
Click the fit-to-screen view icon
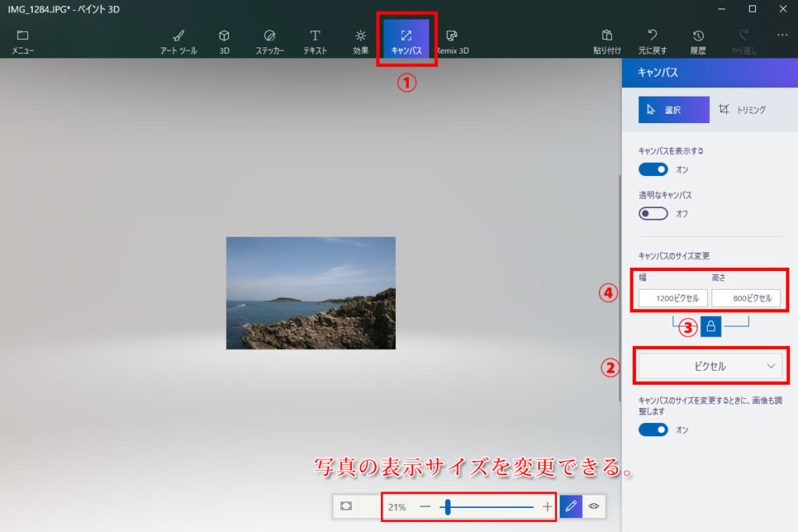tap(346, 506)
